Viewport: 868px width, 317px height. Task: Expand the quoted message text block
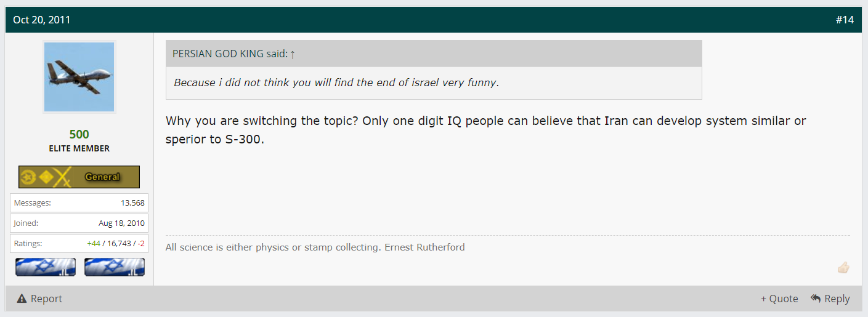point(434,82)
